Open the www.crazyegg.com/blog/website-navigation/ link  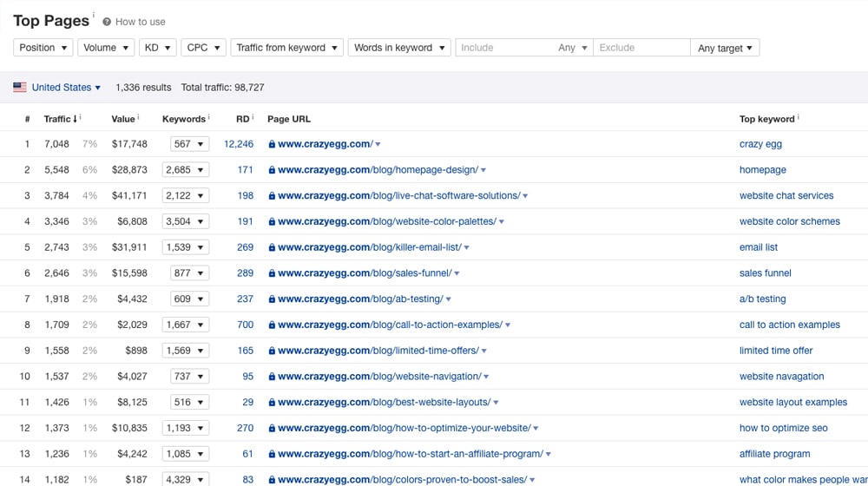(x=379, y=377)
